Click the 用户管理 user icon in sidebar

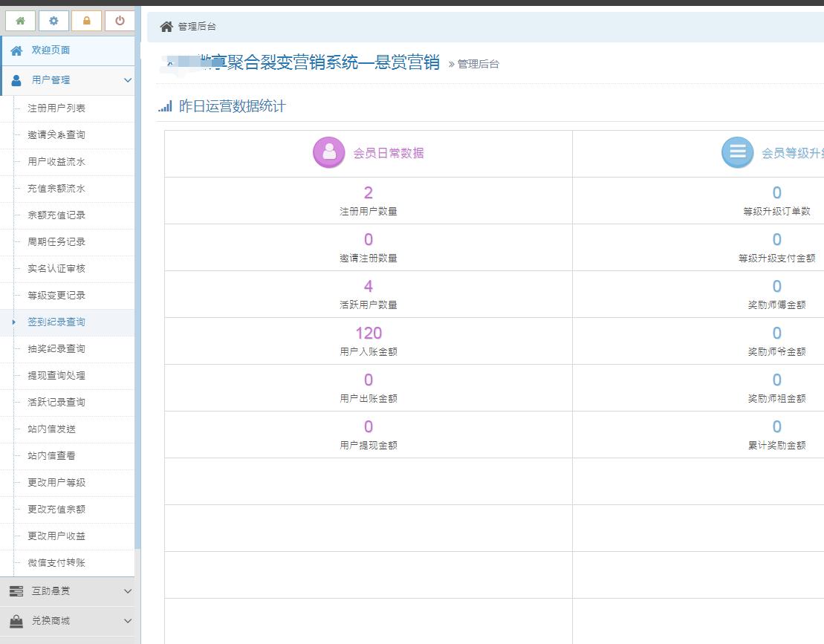(x=16, y=79)
